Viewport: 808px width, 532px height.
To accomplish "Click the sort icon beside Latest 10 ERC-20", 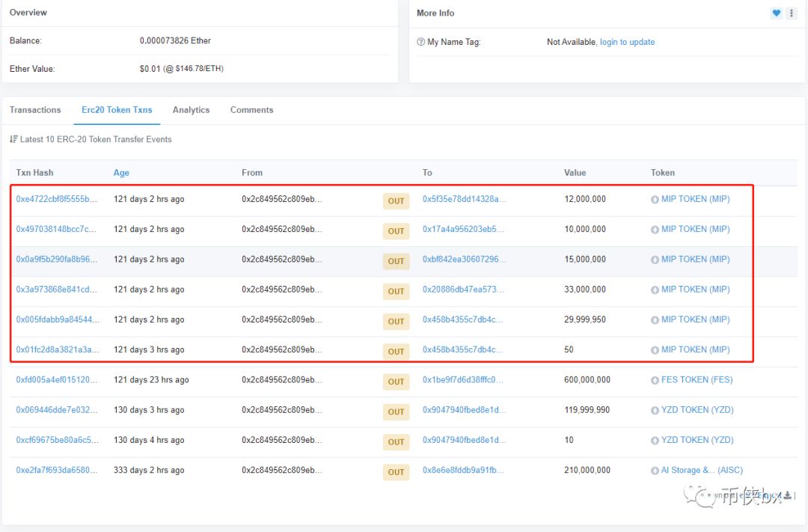I will click(13, 139).
